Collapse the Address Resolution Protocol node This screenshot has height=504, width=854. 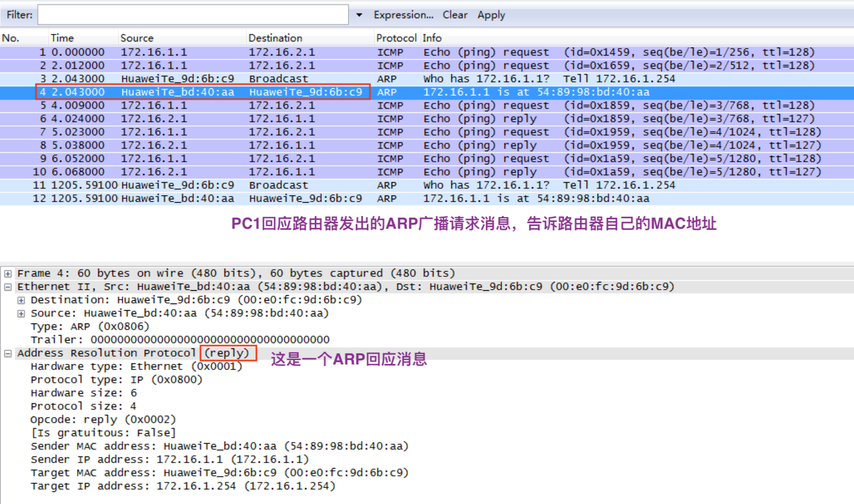(x=8, y=353)
